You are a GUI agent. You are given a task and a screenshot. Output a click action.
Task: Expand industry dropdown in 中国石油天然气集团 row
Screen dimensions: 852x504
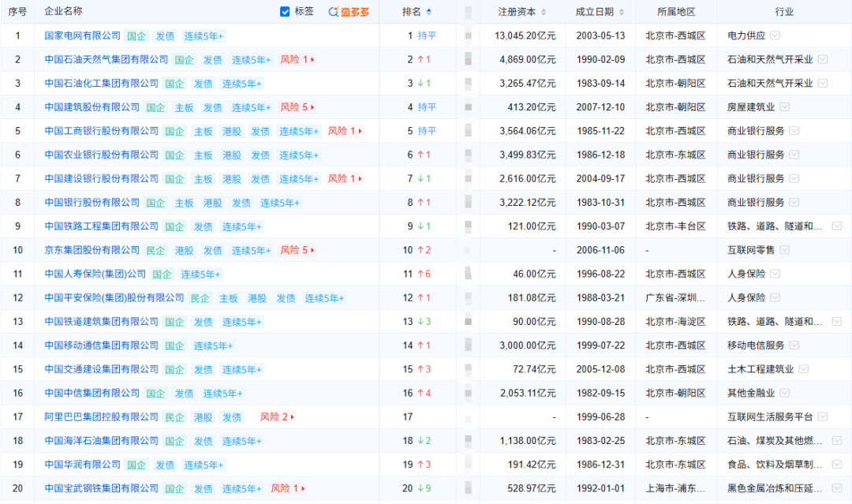click(823, 59)
